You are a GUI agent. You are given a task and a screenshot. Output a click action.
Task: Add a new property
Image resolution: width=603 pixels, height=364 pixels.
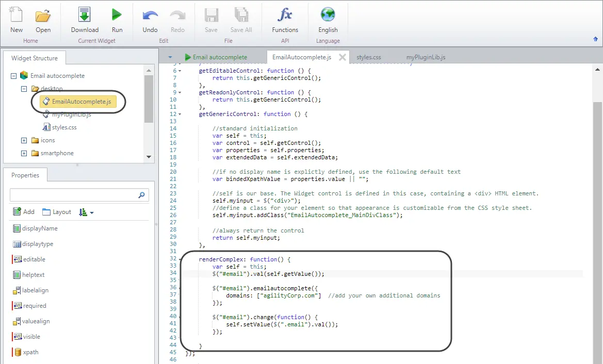(24, 212)
